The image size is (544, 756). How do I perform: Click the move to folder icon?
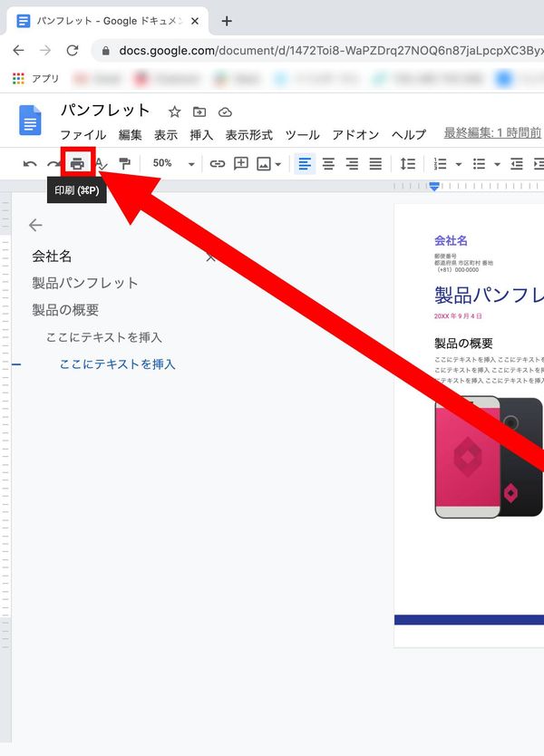[x=199, y=112]
